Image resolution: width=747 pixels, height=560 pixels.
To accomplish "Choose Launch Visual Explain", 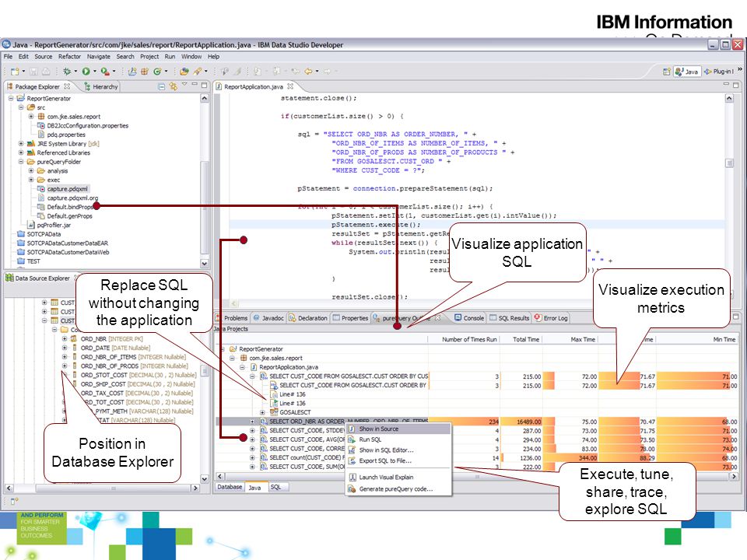I will pos(398,477).
